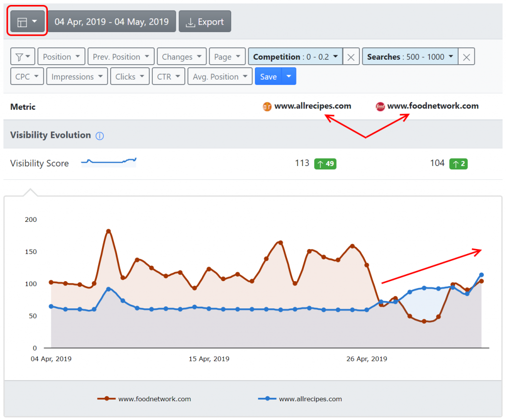Viewport: 506px width, 420px height.
Task: Click the 04 Apr, 2019 axis label
Action: (51, 359)
